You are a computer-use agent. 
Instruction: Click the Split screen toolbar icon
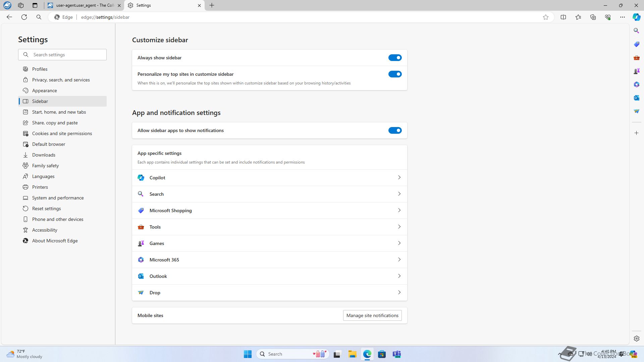[563, 17]
